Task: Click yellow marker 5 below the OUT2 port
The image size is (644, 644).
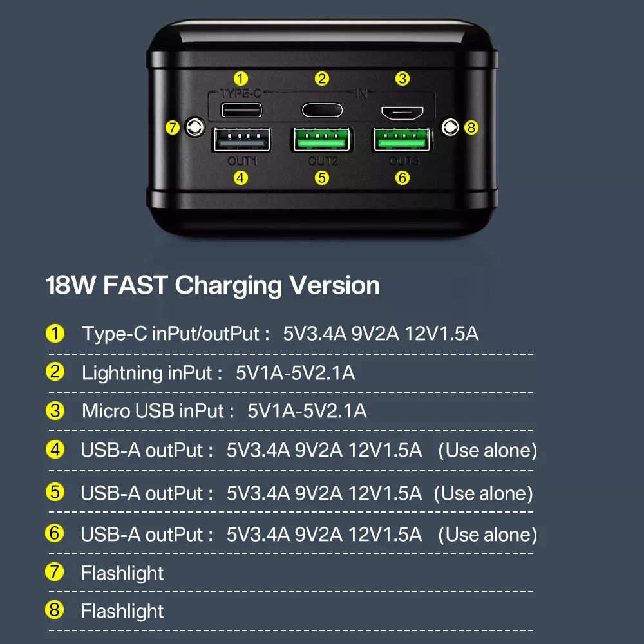Action: pyautogui.click(x=321, y=178)
